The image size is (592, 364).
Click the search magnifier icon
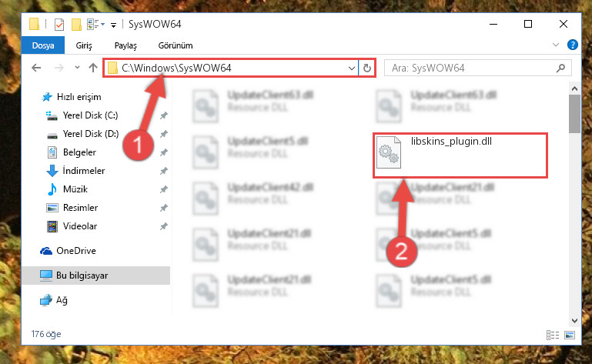pyautogui.click(x=561, y=68)
